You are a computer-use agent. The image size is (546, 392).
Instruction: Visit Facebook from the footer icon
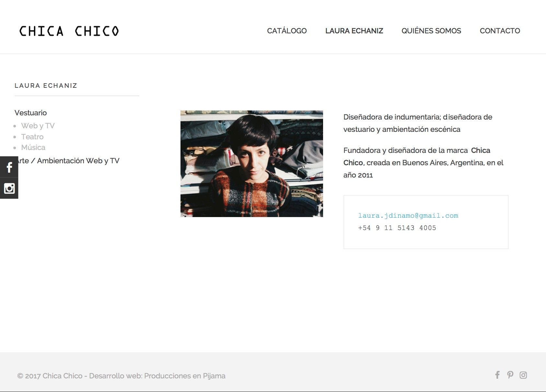497,375
